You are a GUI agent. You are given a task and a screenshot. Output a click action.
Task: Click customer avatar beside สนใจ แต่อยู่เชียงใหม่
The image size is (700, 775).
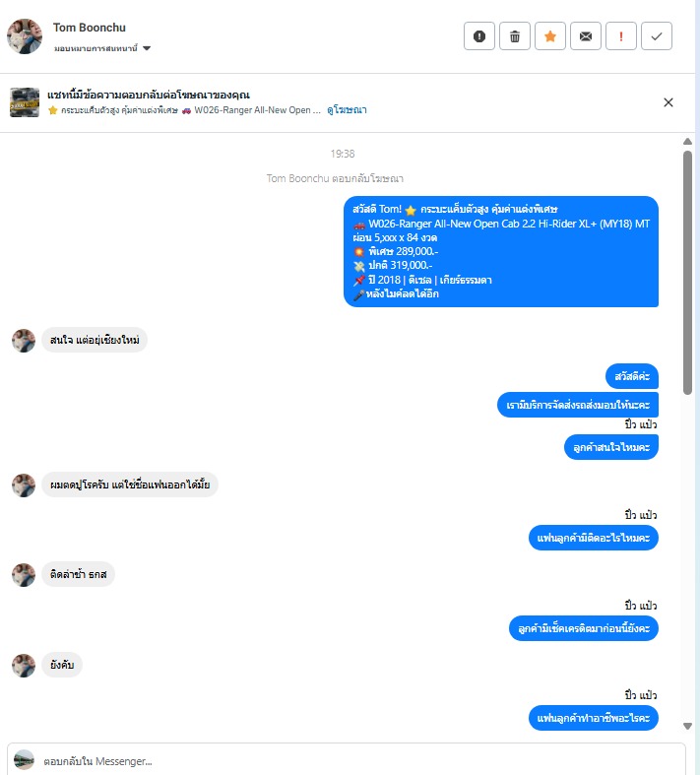point(24,341)
